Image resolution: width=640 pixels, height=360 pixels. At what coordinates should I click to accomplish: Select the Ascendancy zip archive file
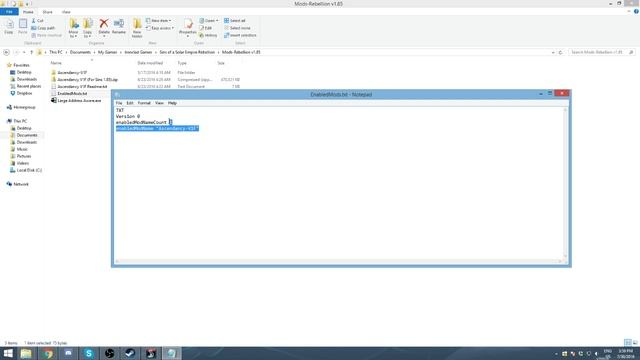coord(87,80)
